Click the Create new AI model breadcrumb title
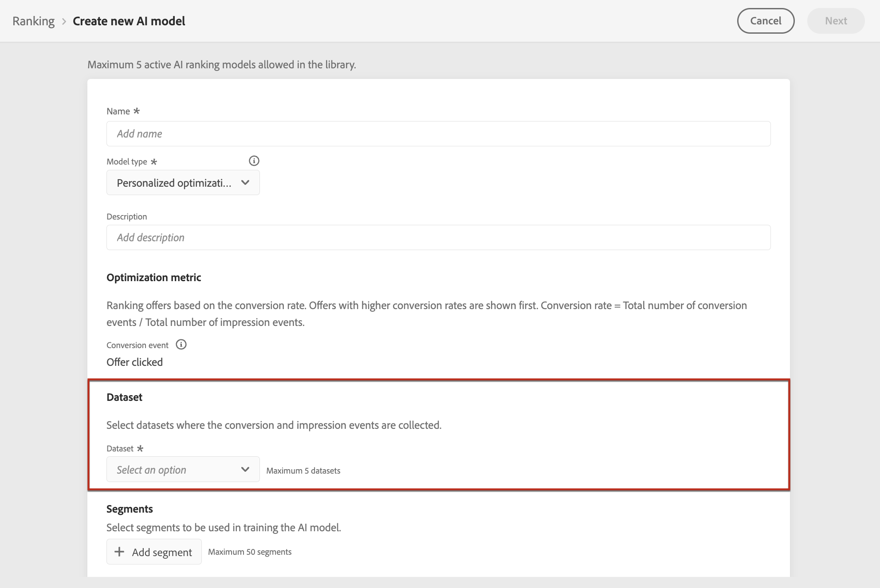Viewport: 880px width, 588px height. pos(129,21)
